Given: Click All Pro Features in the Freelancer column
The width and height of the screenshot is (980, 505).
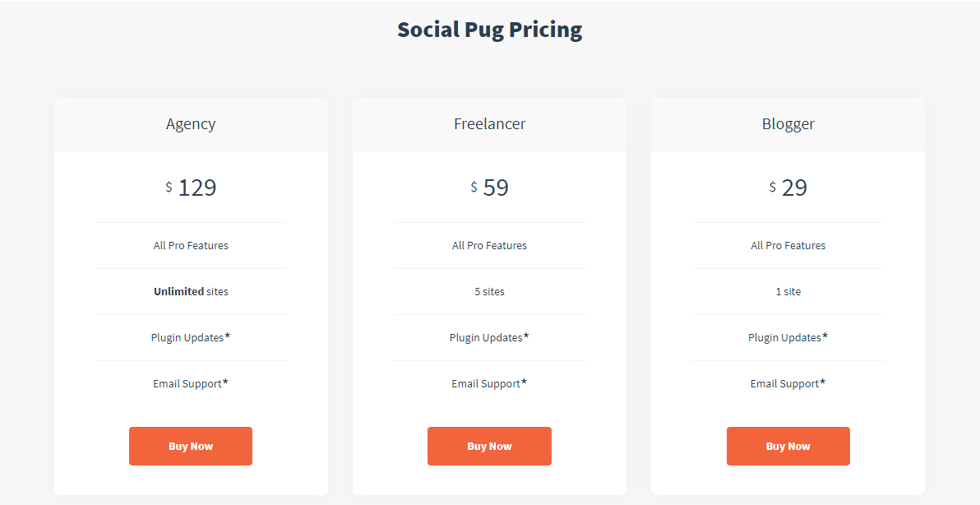Looking at the screenshot, I should [489, 245].
